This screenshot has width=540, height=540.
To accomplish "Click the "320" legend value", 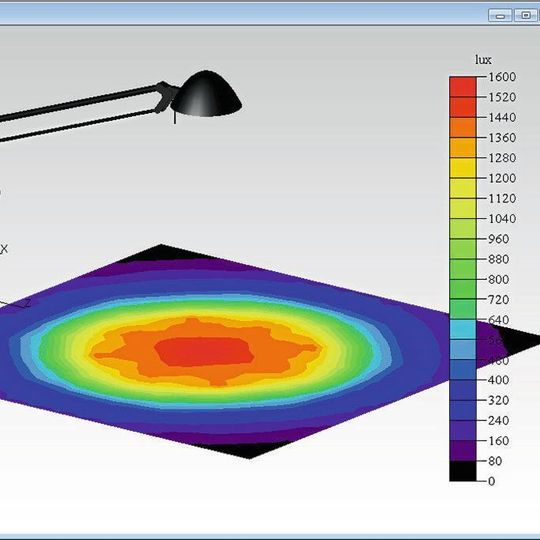I will click(x=499, y=400).
